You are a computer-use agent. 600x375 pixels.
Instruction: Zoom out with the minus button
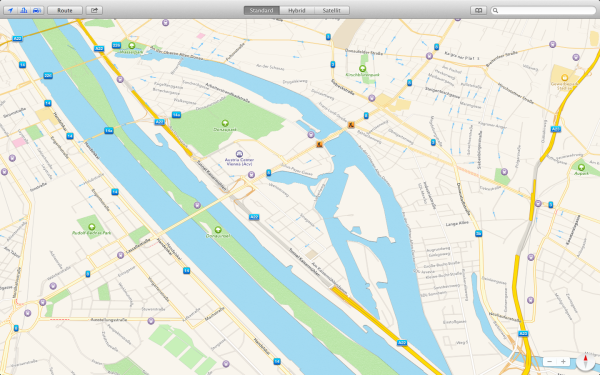549,362
